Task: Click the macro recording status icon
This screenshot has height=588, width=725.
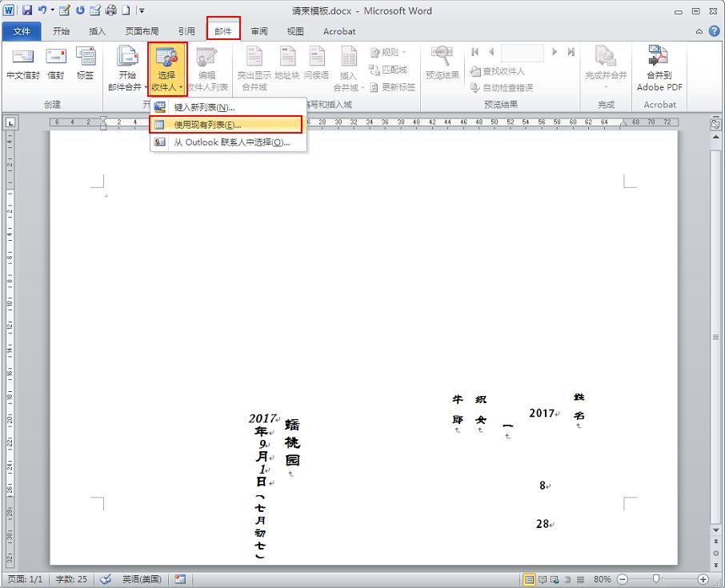Action: [x=180, y=579]
